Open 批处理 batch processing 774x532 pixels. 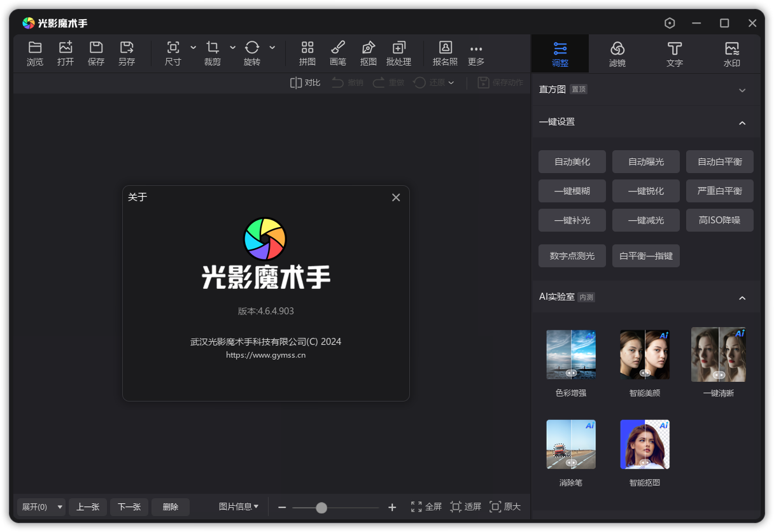coord(399,53)
